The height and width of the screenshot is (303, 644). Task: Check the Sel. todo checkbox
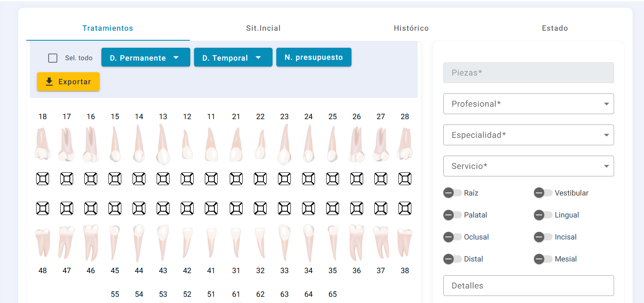[x=53, y=58]
